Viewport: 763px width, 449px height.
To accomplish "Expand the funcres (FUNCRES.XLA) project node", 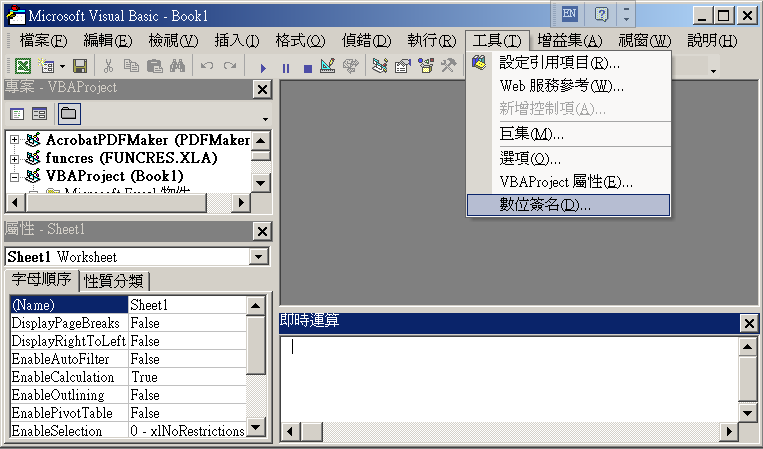I will tap(15, 159).
